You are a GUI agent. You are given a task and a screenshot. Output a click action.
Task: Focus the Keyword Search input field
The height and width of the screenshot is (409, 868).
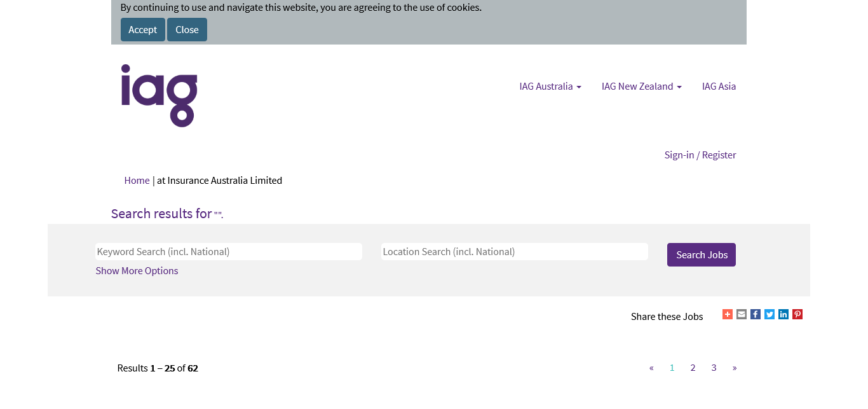tap(229, 252)
